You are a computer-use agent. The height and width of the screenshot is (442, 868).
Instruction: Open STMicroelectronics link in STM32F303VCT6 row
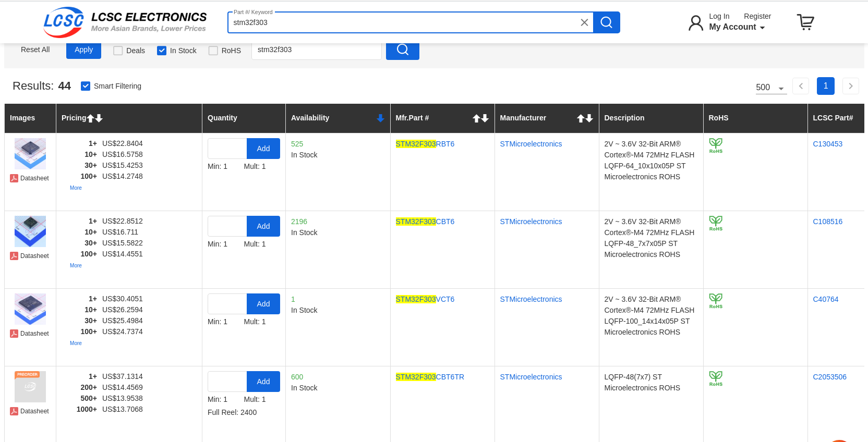coord(531,299)
